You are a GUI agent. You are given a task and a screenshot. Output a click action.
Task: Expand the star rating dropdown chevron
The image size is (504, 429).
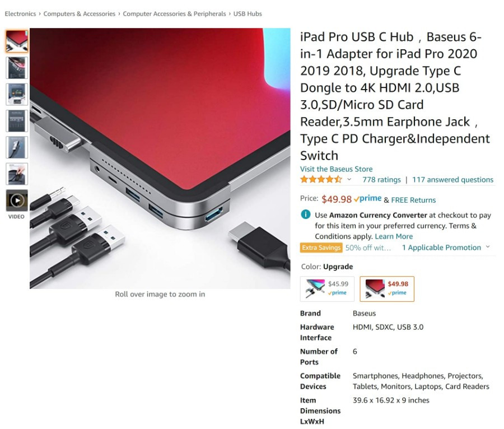[x=349, y=180]
